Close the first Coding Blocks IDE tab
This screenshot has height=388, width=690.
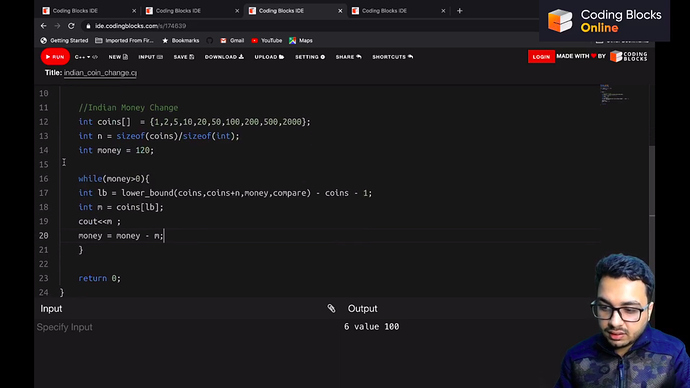pos(134,11)
